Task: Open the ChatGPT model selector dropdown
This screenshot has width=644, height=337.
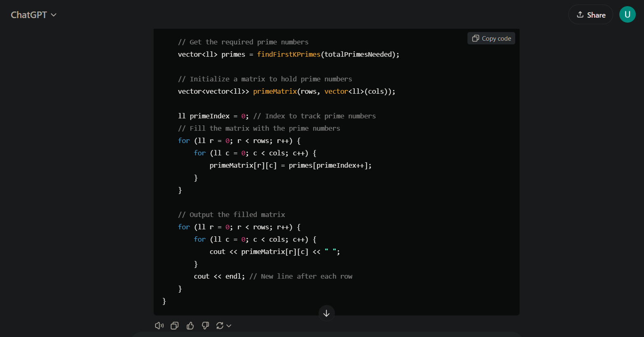Action: 34,15
